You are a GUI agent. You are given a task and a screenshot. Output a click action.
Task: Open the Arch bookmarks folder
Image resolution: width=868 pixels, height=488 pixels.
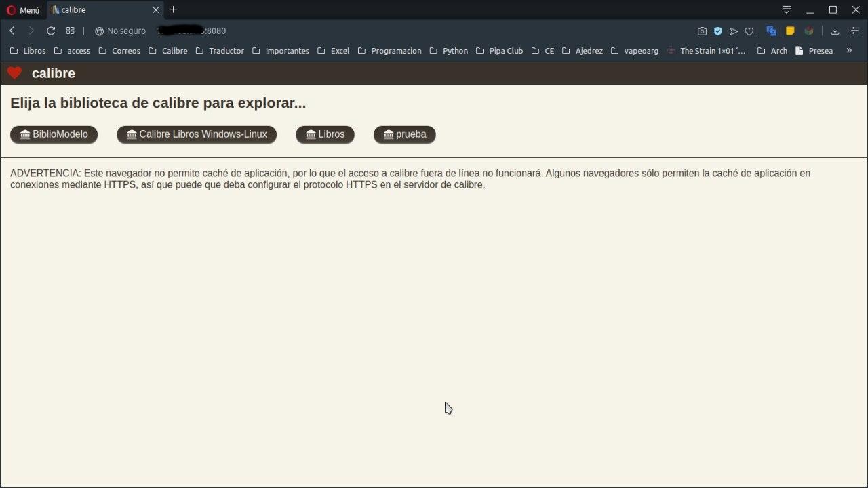pos(772,51)
